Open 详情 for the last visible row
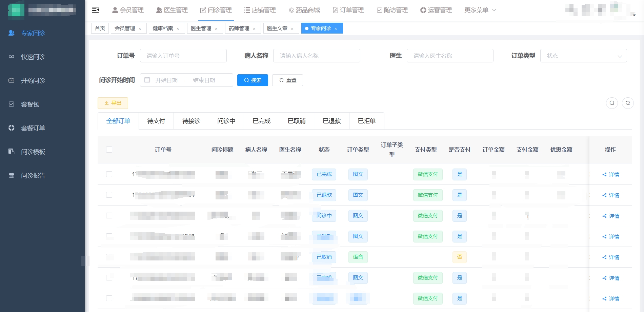644x312 pixels. [611, 299]
